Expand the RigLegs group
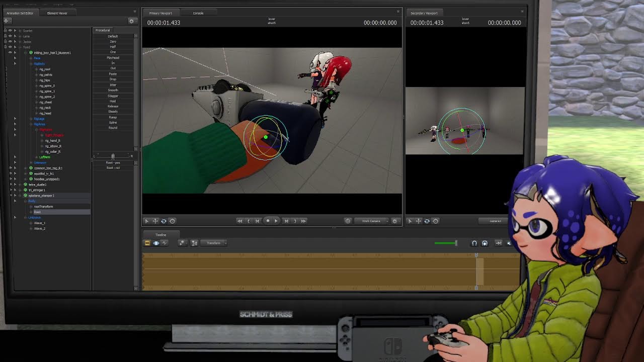644x362 pixels. (x=31, y=119)
